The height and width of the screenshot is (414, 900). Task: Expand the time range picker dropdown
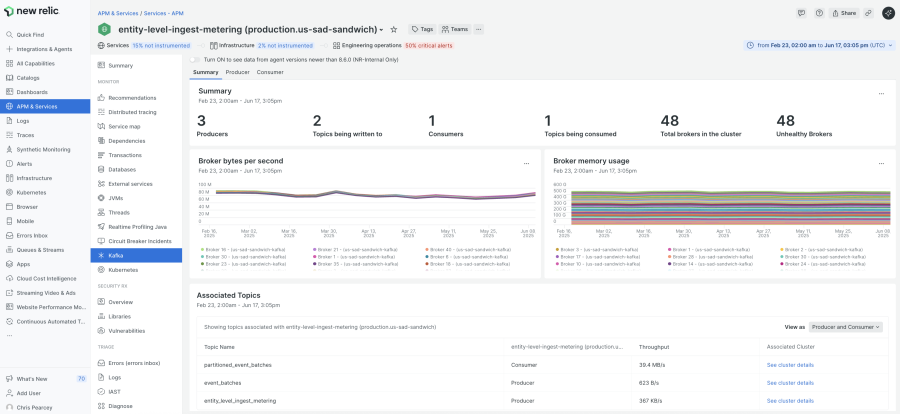click(820, 45)
